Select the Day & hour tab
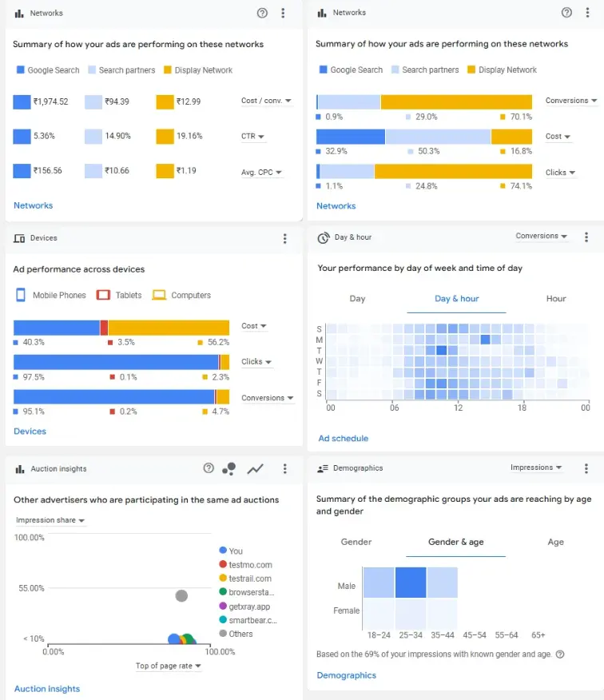The width and height of the screenshot is (604, 700). tap(456, 299)
